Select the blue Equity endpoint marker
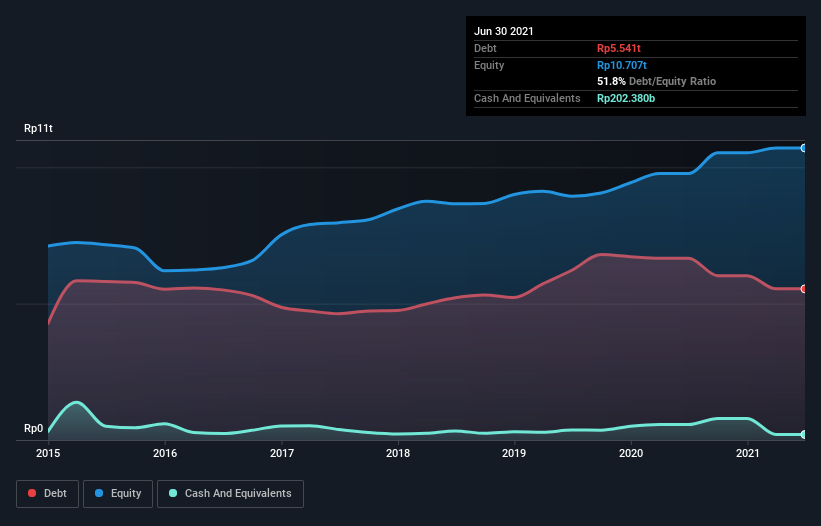 point(804,148)
